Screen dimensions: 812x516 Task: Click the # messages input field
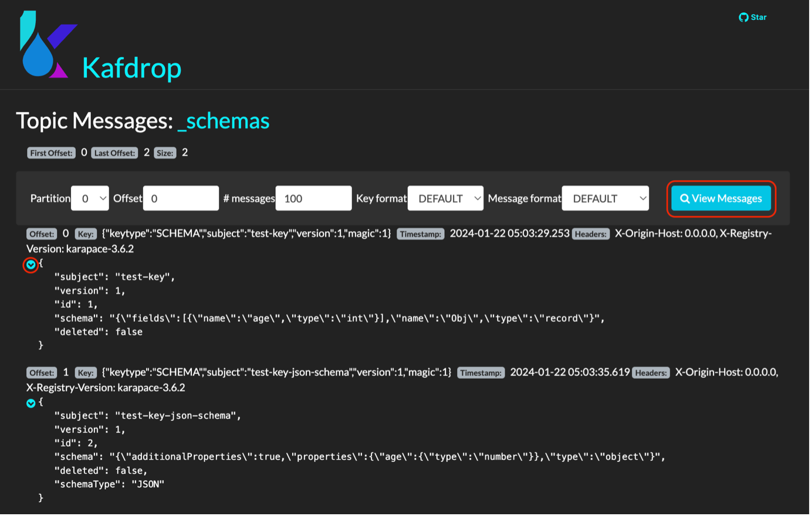[x=313, y=198]
